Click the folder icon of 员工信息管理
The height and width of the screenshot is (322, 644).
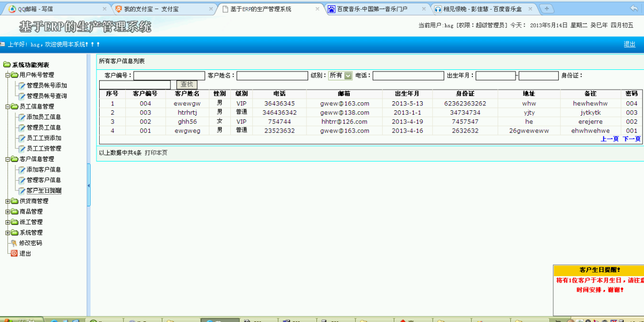tap(14, 107)
